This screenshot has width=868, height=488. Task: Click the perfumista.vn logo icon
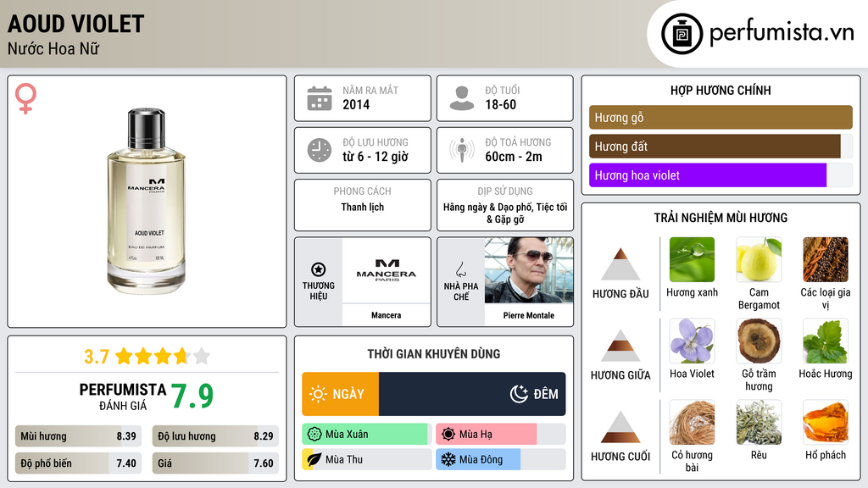point(682,34)
